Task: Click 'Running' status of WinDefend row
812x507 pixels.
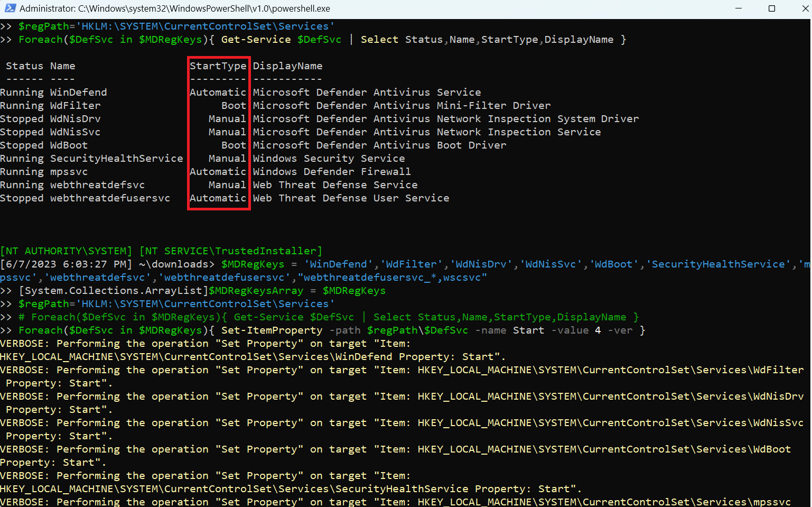Action: [22, 93]
